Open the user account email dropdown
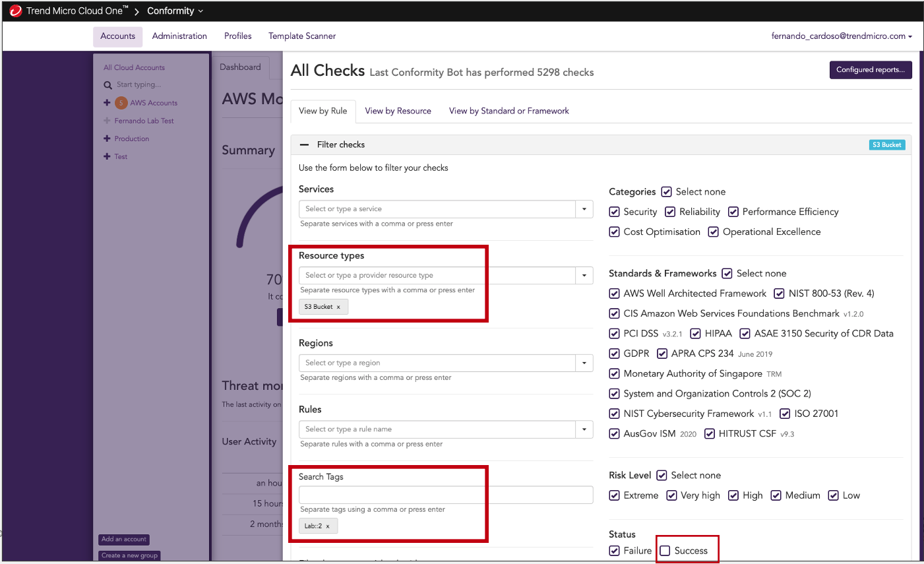Screen dimensions: 924x564 [x=842, y=36]
